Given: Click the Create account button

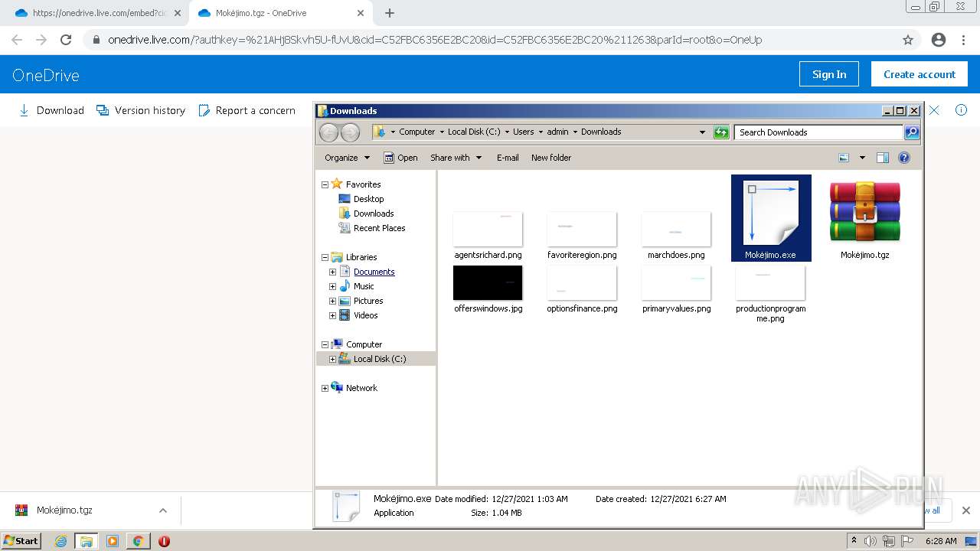Looking at the screenshot, I should 920,74.
